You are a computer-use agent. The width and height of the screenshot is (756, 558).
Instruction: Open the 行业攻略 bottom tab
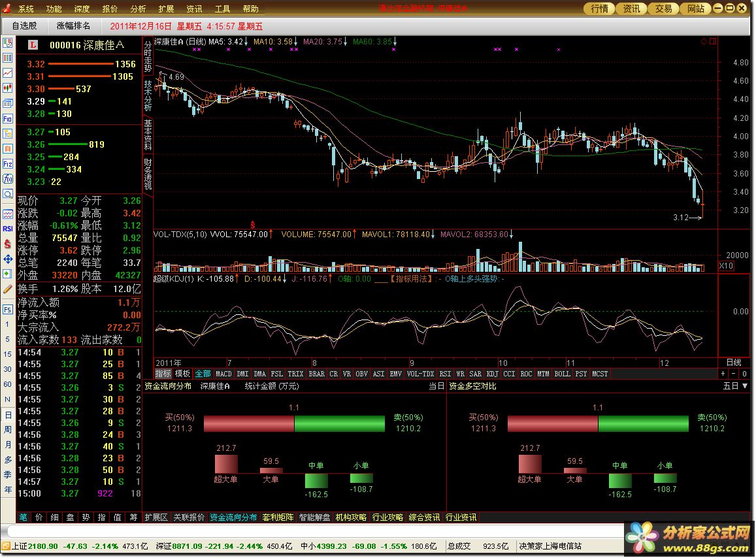point(387,517)
